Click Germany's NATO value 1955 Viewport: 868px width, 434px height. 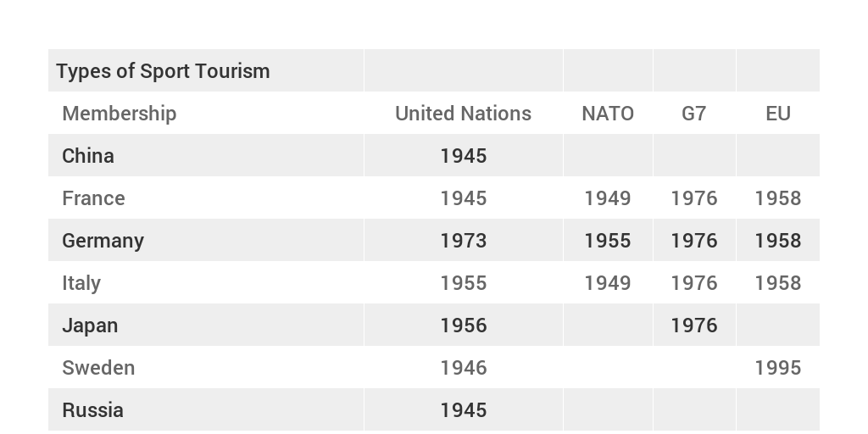(608, 241)
